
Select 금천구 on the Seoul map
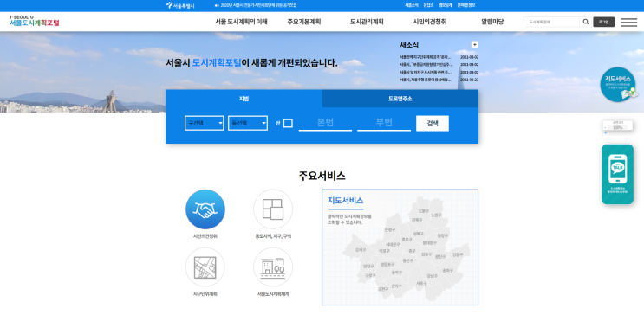tap(383, 289)
